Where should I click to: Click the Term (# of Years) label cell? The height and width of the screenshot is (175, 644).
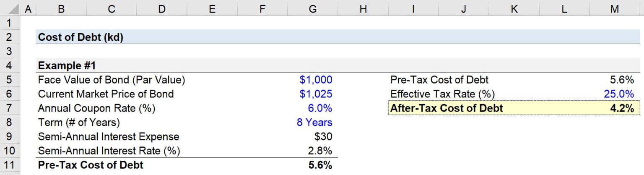79,123
